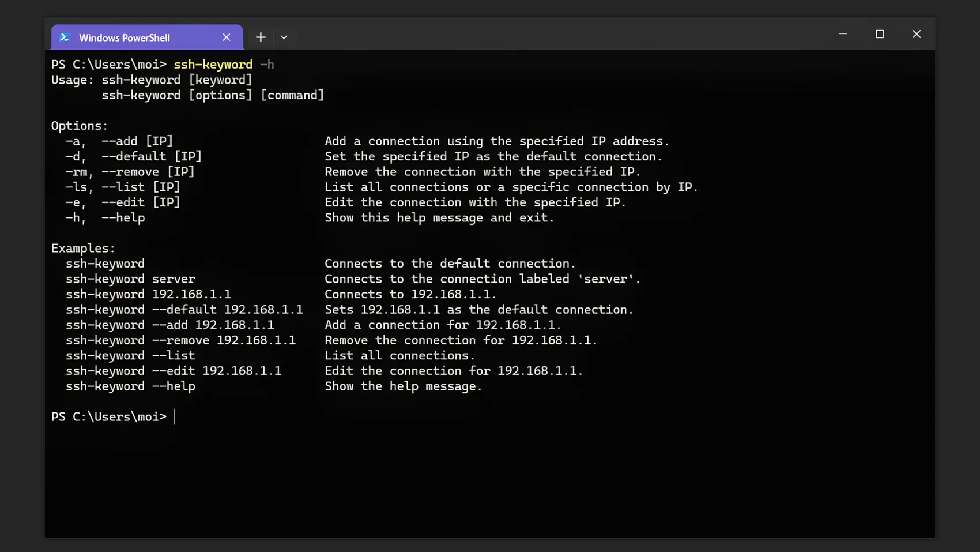The width and height of the screenshot is (980, 552).
Task: Click the "--add [IP]" option text
Action: click(x=137, y=141)
